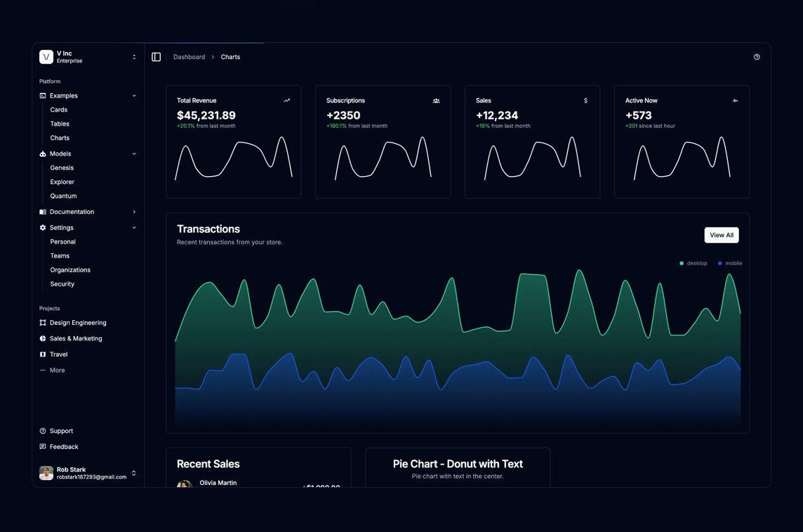The height and width of the screenshot is (532, 803).
Task: Collapse the Models section chevron
Action: 134,154
